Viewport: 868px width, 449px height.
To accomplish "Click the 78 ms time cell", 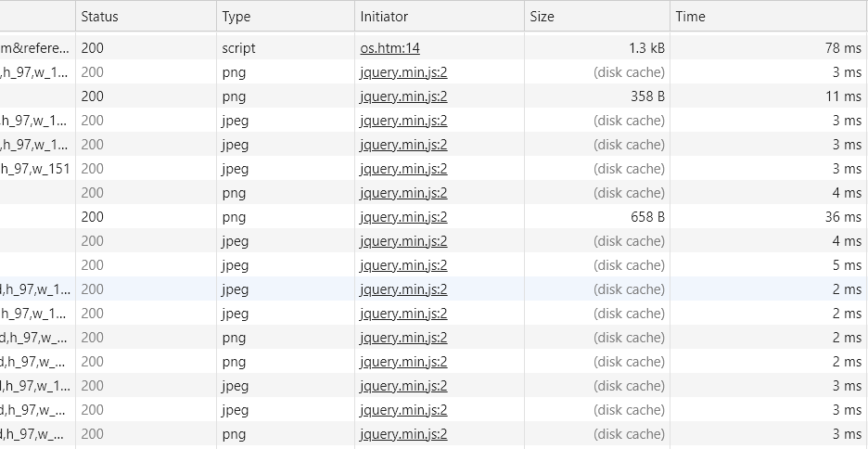I will 843,48.
